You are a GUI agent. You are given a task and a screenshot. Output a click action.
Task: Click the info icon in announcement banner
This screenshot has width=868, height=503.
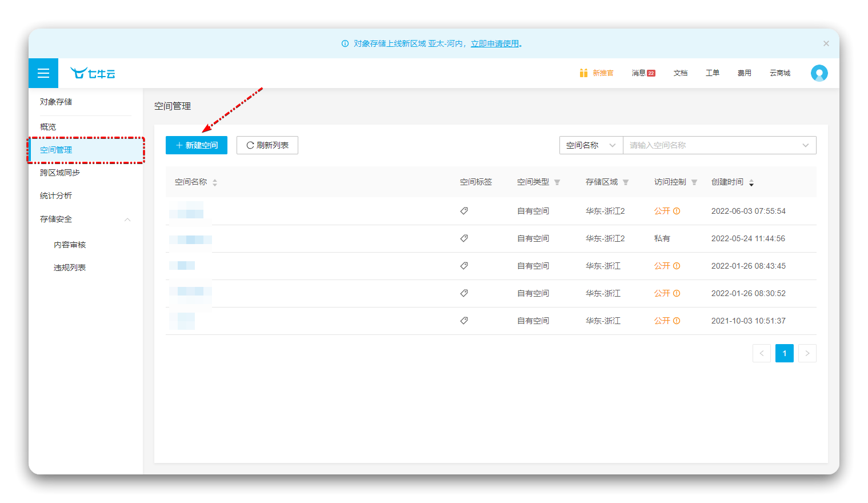coord(345,43)
